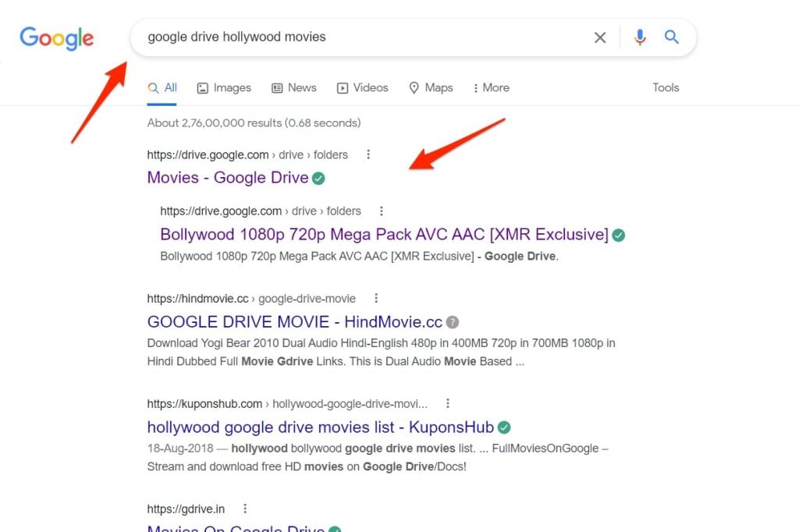
Task: Open 'Bollywood 1080p 720p Mega Pack' result link
Action: pyautogui.click(x=384, y=234)
